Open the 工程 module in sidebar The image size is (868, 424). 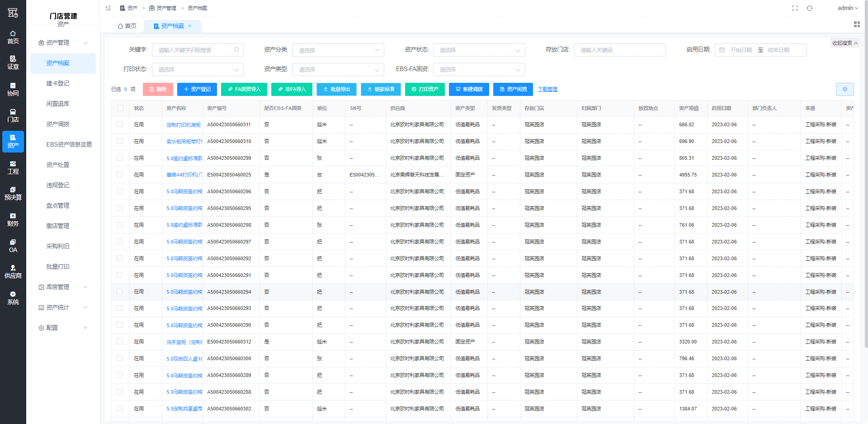click(x=13, y=167)
